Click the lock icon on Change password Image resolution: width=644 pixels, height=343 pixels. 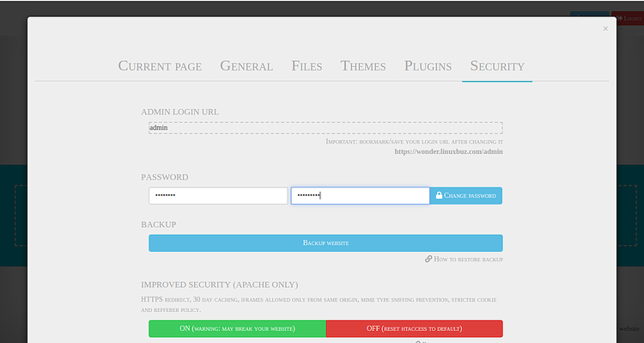point(439,195)
